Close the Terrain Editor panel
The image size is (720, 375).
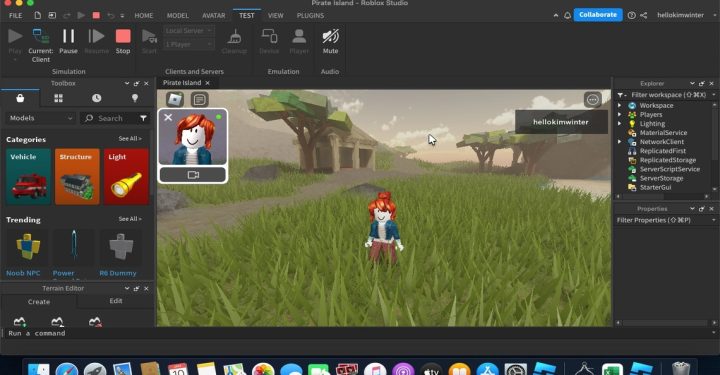tap(146, 288)
